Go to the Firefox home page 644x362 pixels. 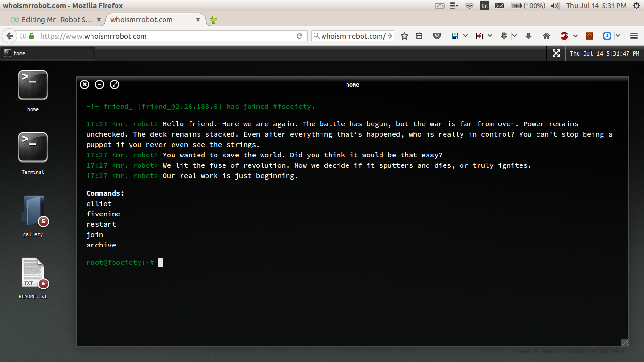pos(546,36)
